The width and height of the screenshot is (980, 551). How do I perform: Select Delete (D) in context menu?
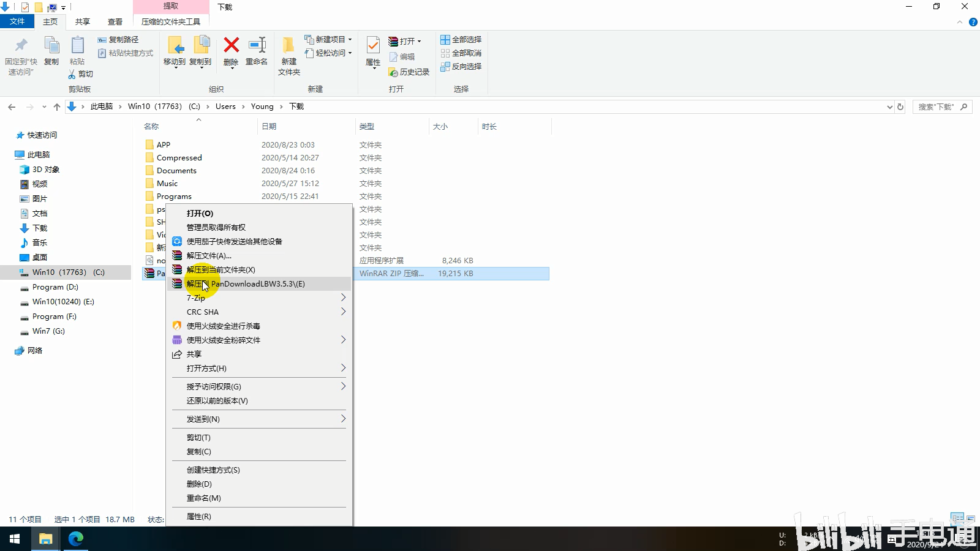(260, 484)
